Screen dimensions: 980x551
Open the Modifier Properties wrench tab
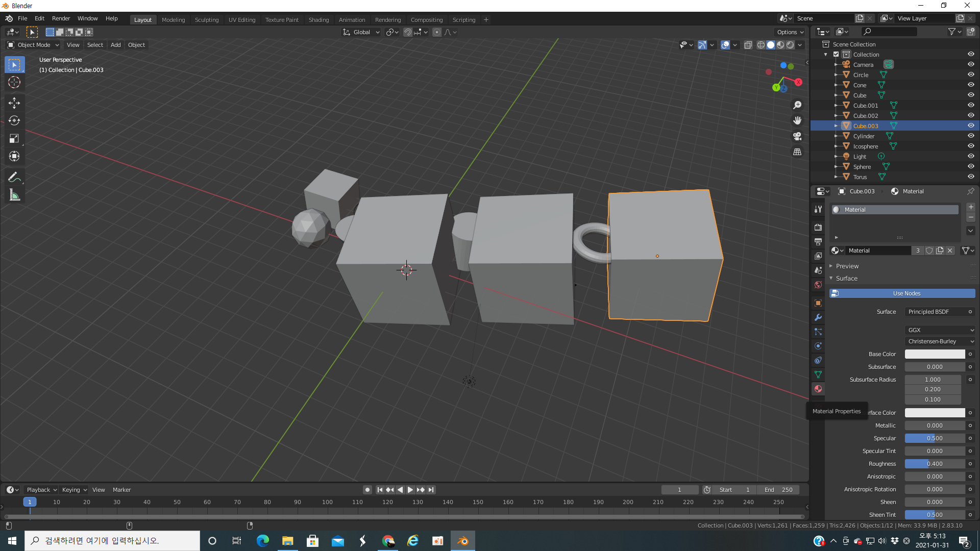click(x=818, y=317)
